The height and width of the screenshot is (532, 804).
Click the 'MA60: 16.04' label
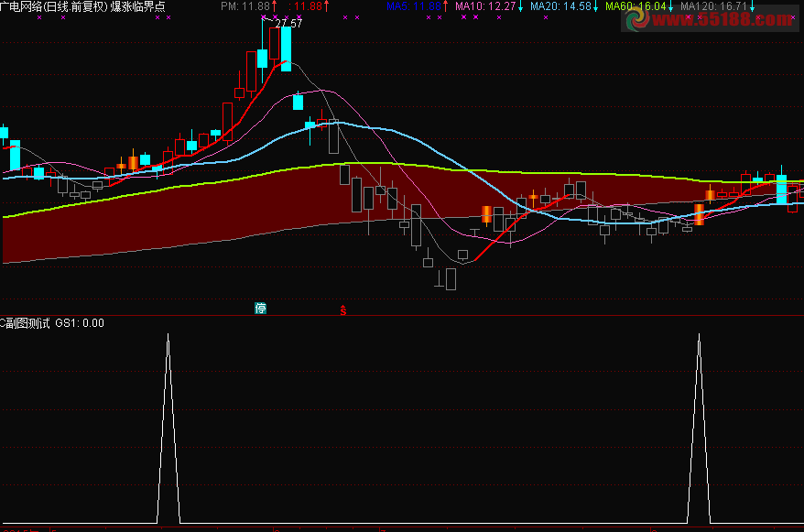point(636,6)
